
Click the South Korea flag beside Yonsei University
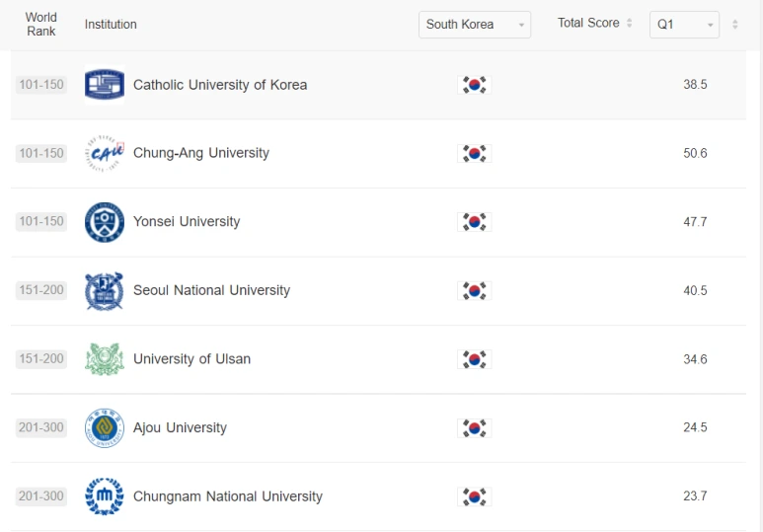(x=475, y=222)
